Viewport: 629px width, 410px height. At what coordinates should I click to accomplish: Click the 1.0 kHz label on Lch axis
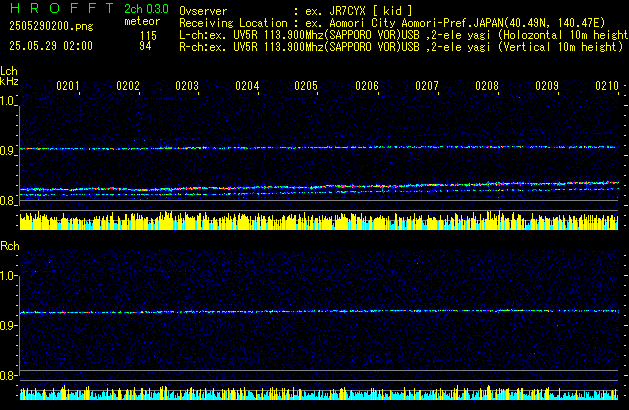click(x=7, y=101)
